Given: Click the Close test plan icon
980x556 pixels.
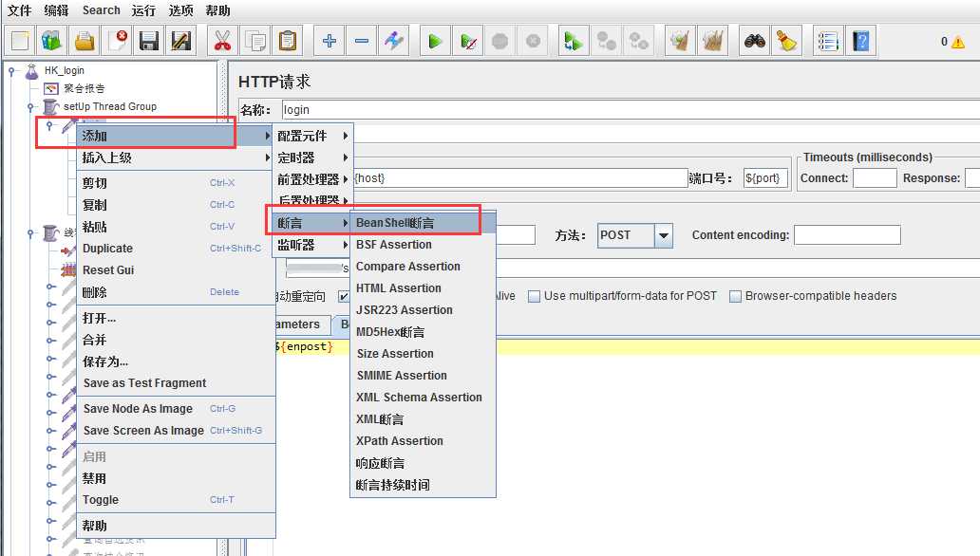Looking at the screenshot, I should click(x=117, y=41).
